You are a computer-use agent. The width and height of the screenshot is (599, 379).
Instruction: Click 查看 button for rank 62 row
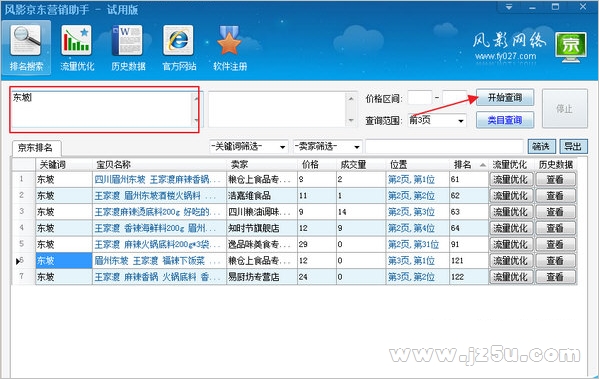pos(555,196)
